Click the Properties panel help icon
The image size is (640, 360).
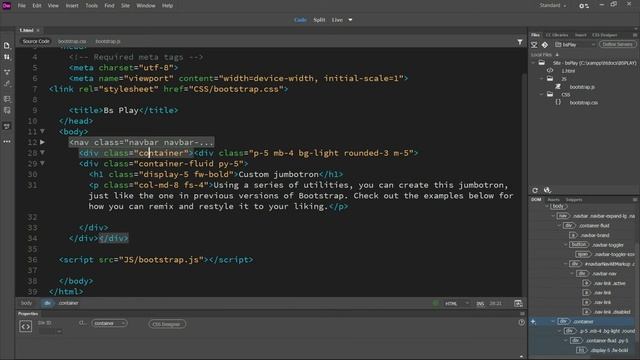[521, 322]
